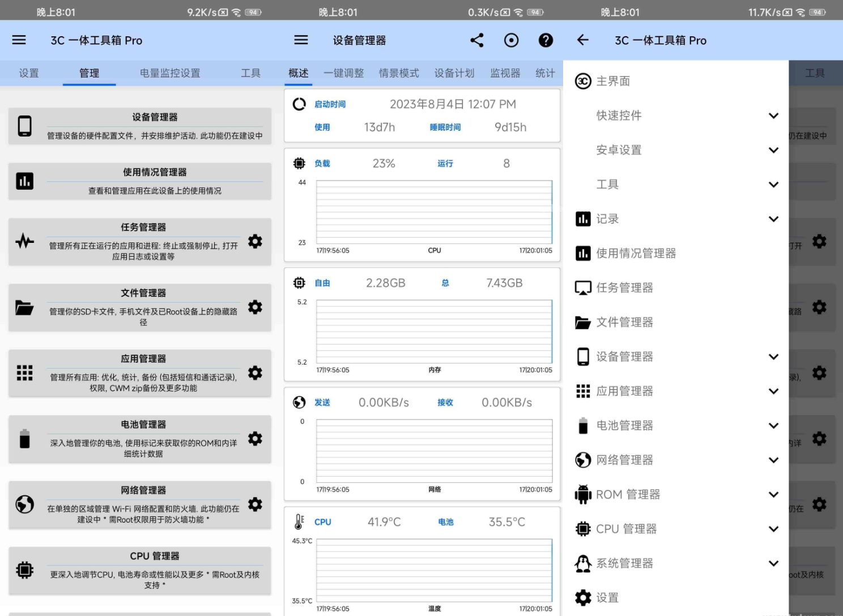Open 工具 tab on left screen
Viewport: 843px width, 616px height.
250,73
